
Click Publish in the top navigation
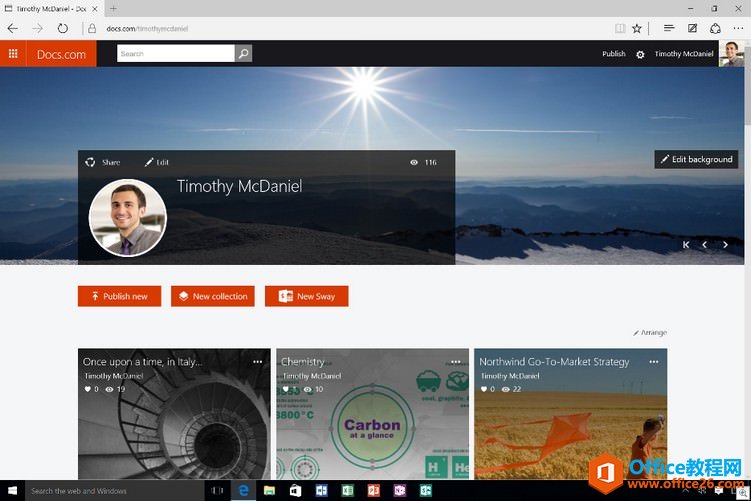(x=614, y=54)
